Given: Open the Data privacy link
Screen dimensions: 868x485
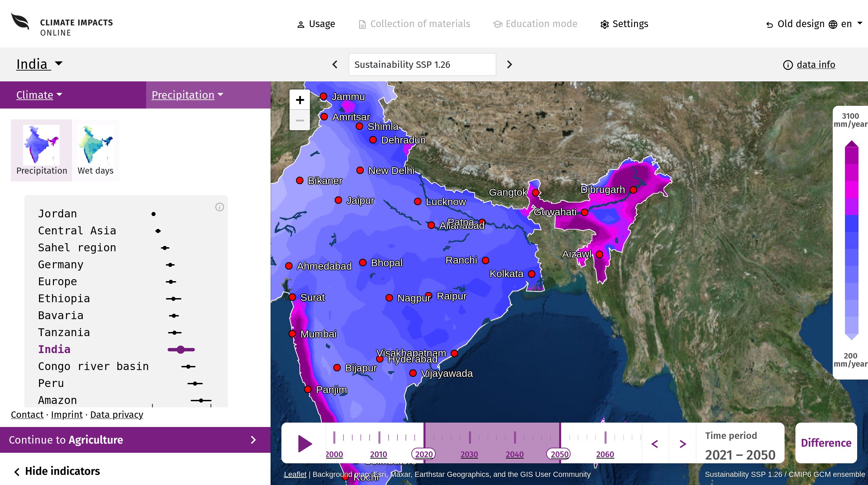Looking at the screenshot, I should pyautogui.click(x=117, y=415).
